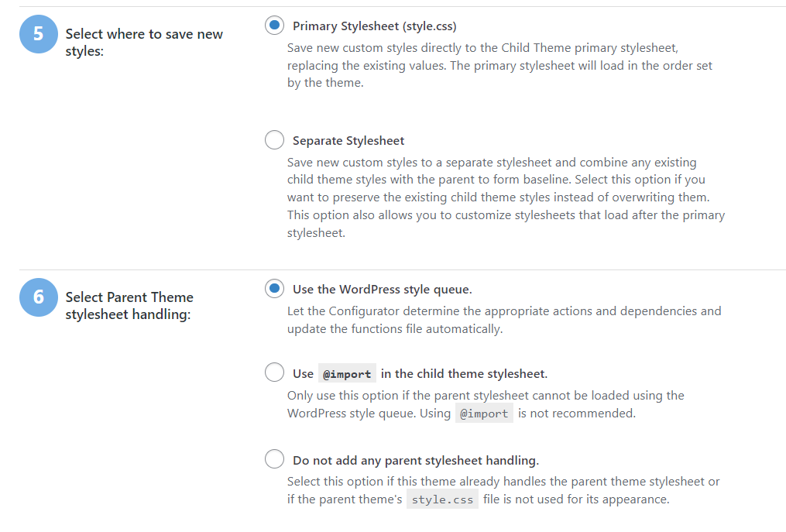Select the Primary Stylesheet radio button
The image size is (786, 532).
pos(274,26)
